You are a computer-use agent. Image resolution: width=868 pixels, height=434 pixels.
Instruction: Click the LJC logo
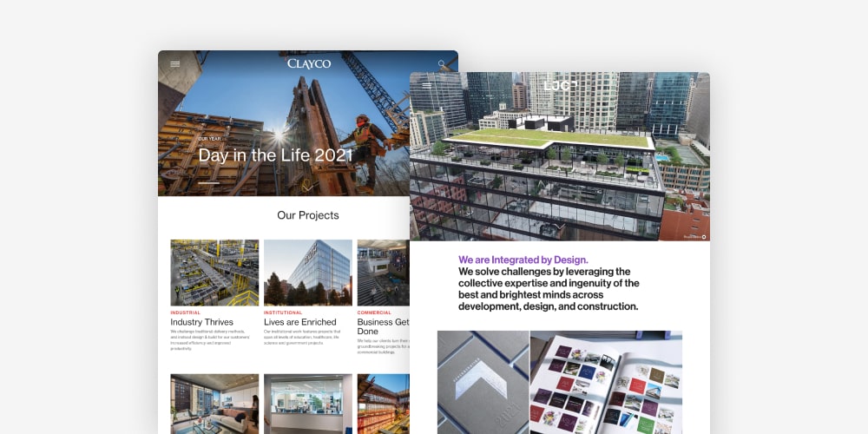coord(560,85)
